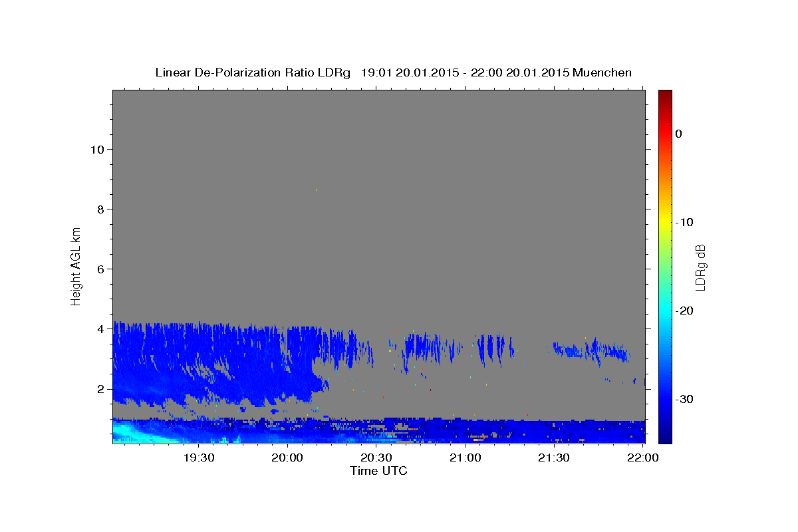Click the height tick label '10'
798x532 pixels.
pyautogui.click(x=97, y=149)
